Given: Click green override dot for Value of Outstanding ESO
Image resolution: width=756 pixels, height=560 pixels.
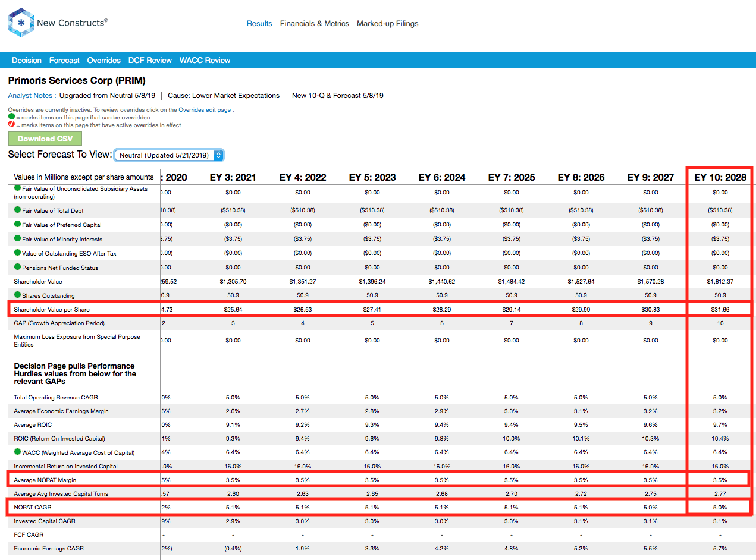Looking at the screenshot, I should tap(17, 253).
